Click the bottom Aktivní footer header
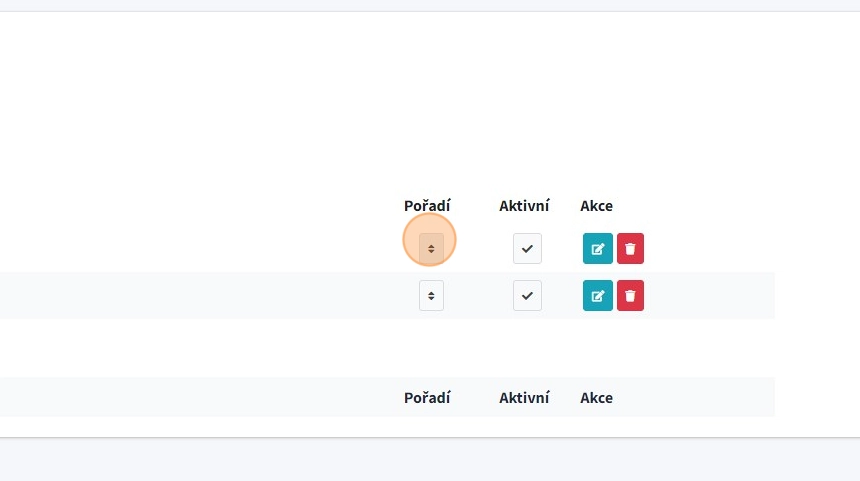Screen dimensions: 860x481 click(524, 398)
